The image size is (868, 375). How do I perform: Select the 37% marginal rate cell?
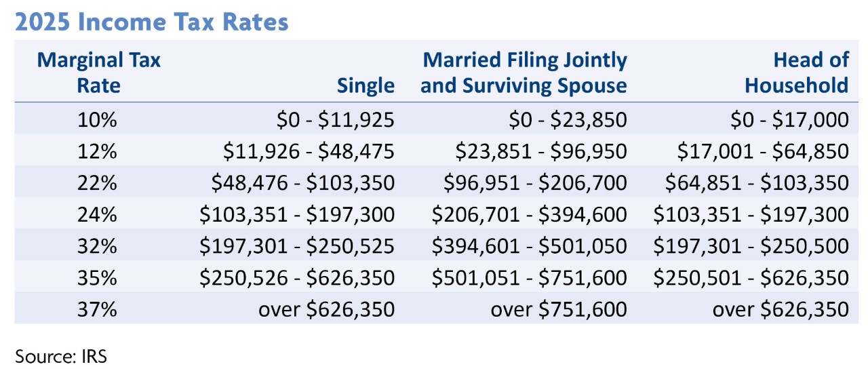coord(99,309)
